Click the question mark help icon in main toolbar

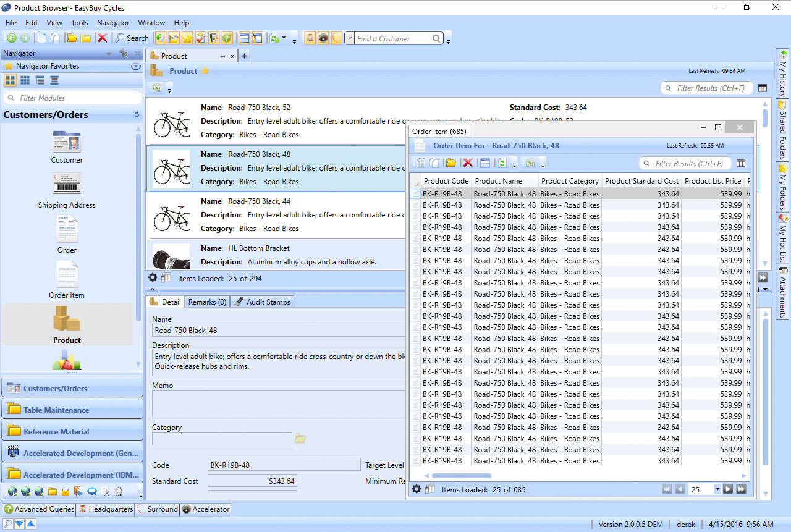tap(227, 38)
